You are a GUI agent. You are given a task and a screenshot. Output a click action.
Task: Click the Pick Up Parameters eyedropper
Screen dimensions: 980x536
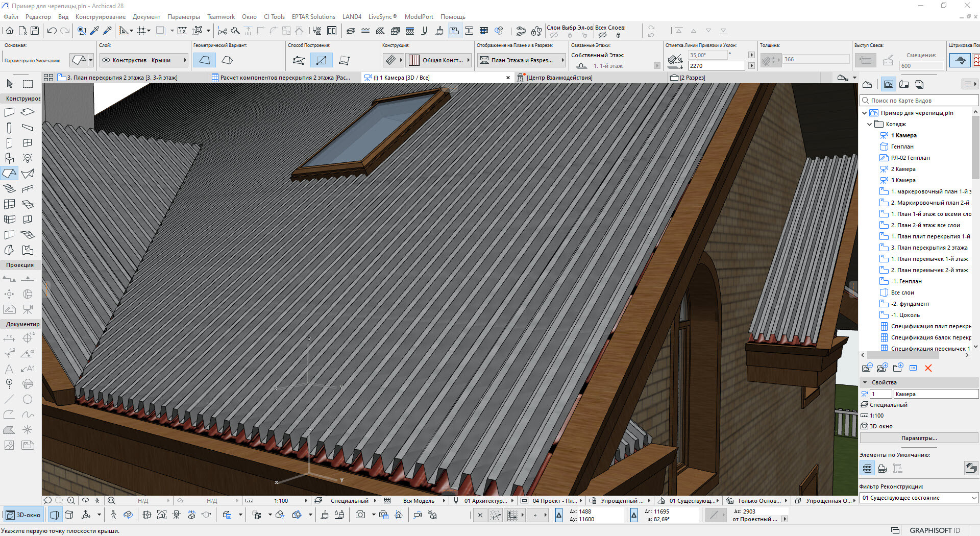tap(94, 31)
